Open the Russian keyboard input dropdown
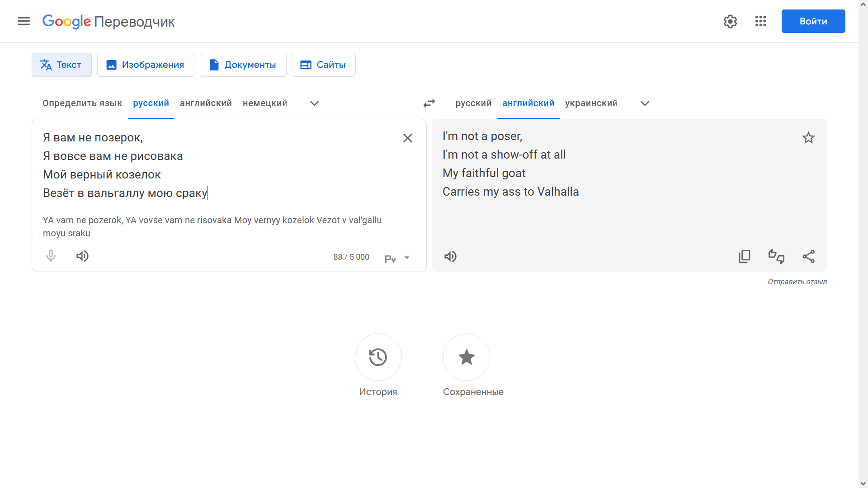868x488 pixels. click(x=407, y=258)
